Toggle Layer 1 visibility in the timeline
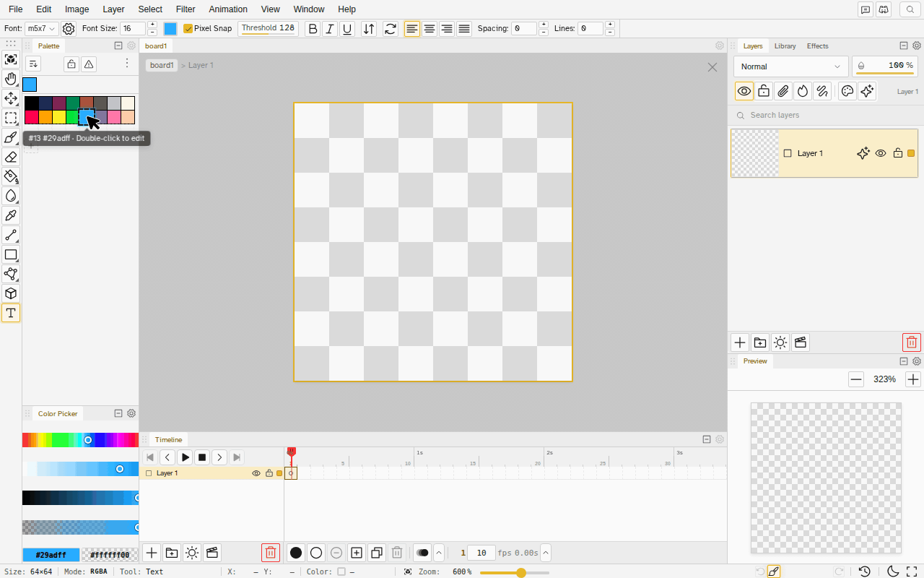The width and height of the screenshot is (924, 578). point(256,473)
